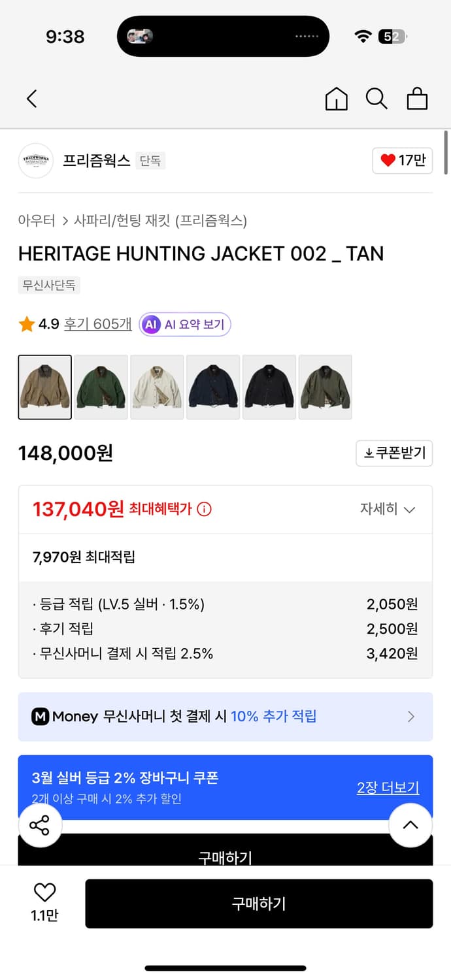
Task: Select the 무신사단독 badge
Action: coord(48,286)
